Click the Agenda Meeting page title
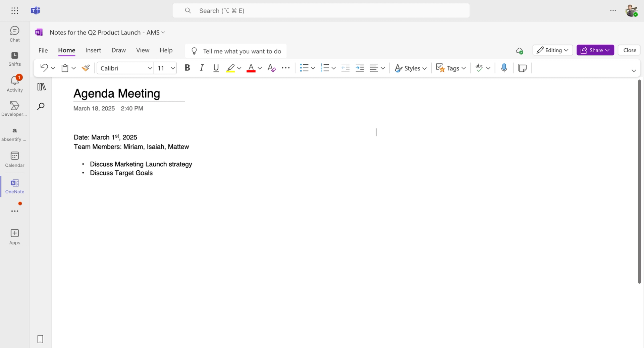The height and width of the screenshot is (348, 644). [x=117, y=94]
